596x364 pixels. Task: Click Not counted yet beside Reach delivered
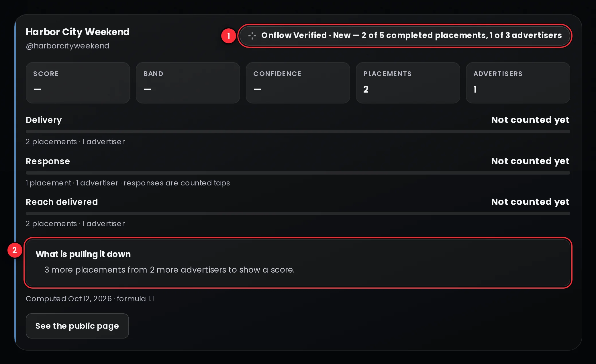coord(530,202)
